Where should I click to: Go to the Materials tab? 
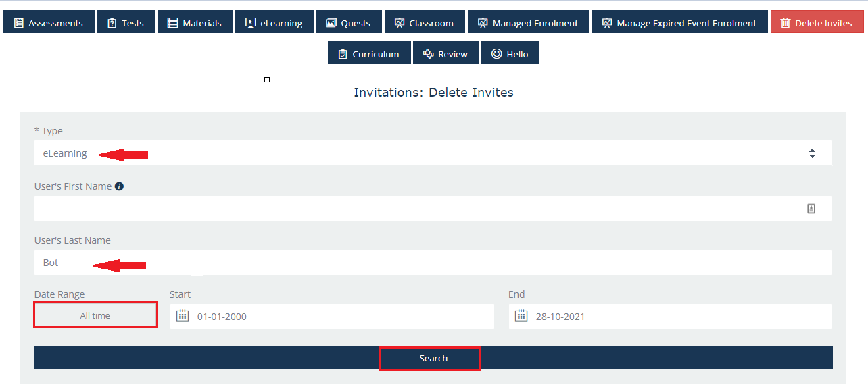click(x=195, y=22)
